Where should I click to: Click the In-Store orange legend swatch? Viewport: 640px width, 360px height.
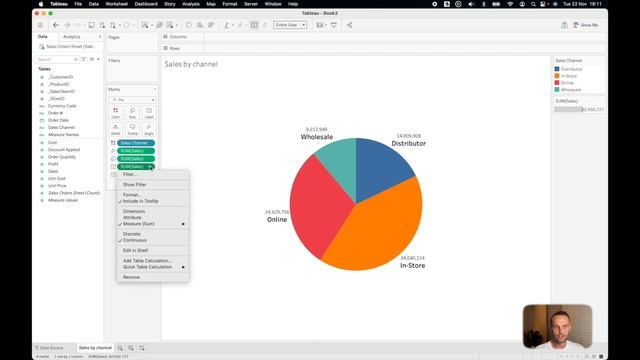point(557,76)
